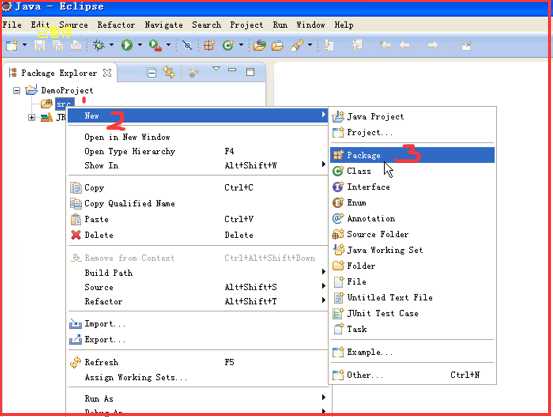Choose Refresh in the context menu
Screen dimensions: 553x417
(198, 362)
